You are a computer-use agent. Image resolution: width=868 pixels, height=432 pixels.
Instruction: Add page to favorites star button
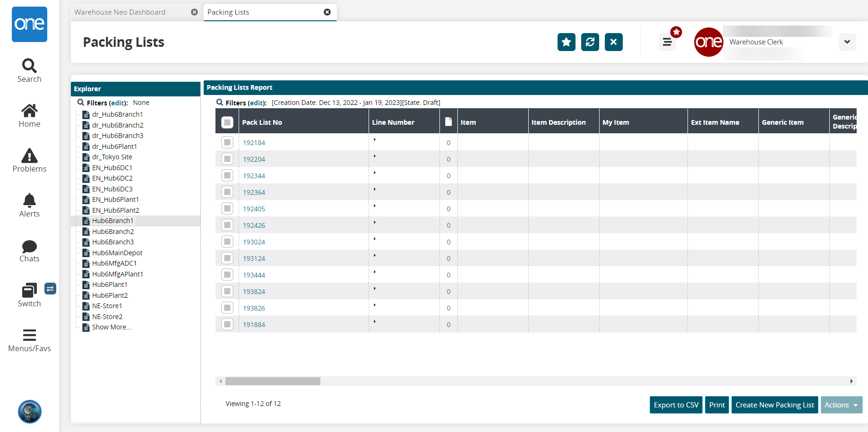pos(566,42)
